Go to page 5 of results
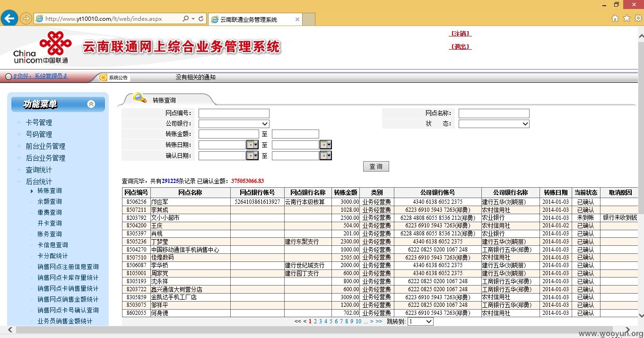The width and height of the screenshot is (644, 338). pos(331,321)
